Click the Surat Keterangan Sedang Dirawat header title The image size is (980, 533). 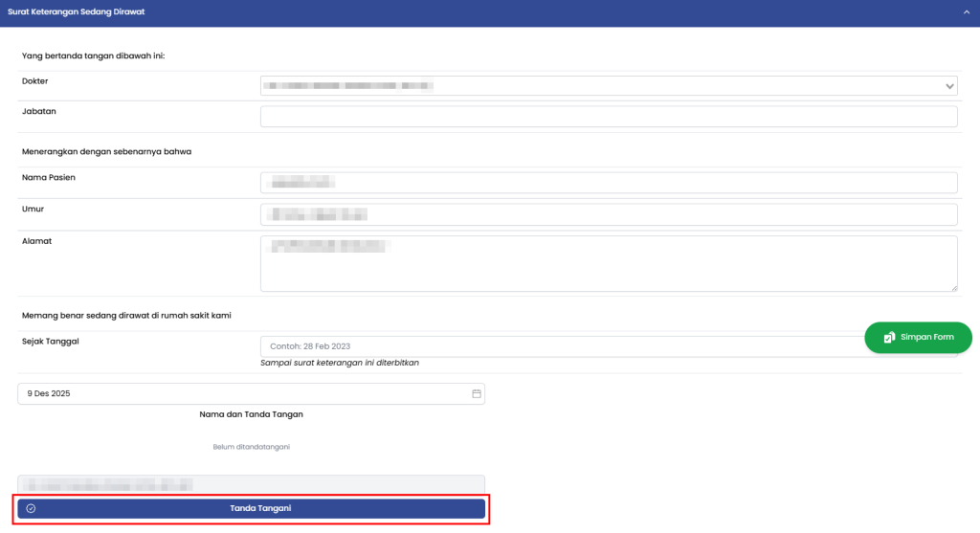(76, 12)
